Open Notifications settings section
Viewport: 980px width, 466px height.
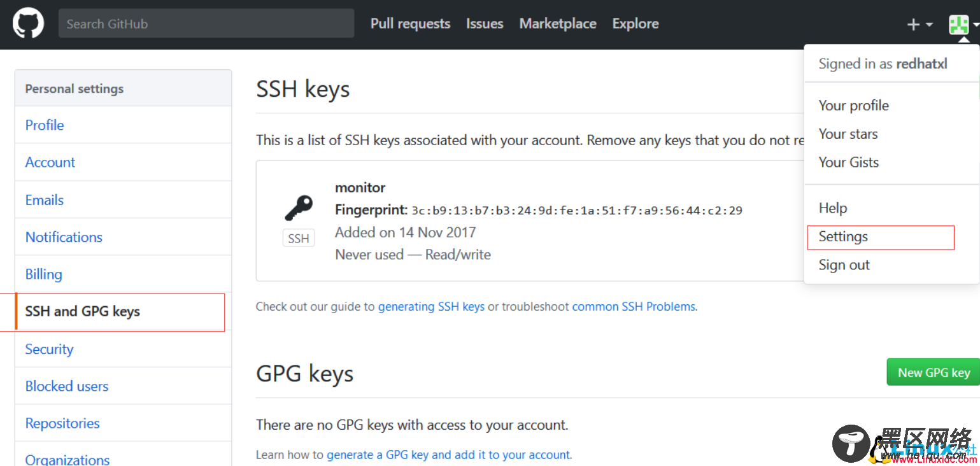(x=123, y=237)
